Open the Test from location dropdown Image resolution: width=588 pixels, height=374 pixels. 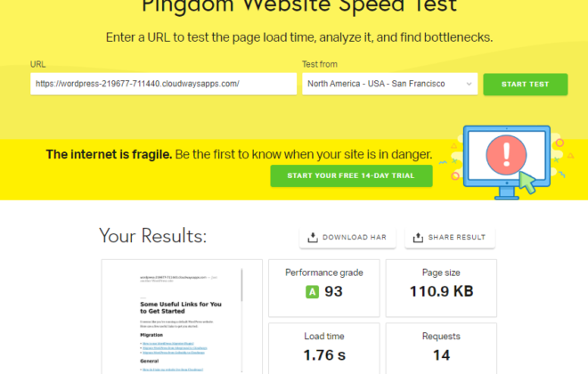point(389,84)
